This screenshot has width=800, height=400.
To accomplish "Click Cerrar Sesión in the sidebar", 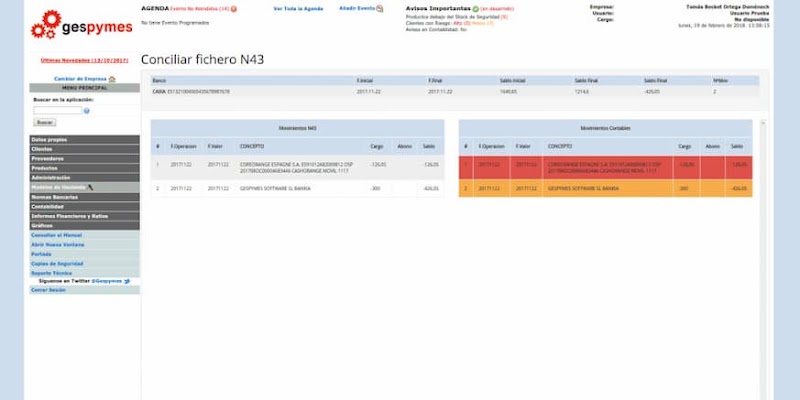I will [x=48, y=290].
